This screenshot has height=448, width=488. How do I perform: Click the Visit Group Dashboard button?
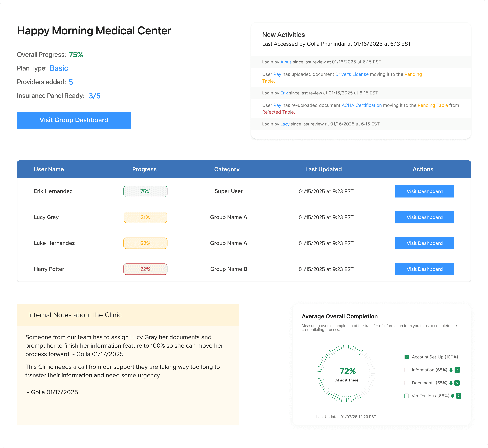point(74,120)
